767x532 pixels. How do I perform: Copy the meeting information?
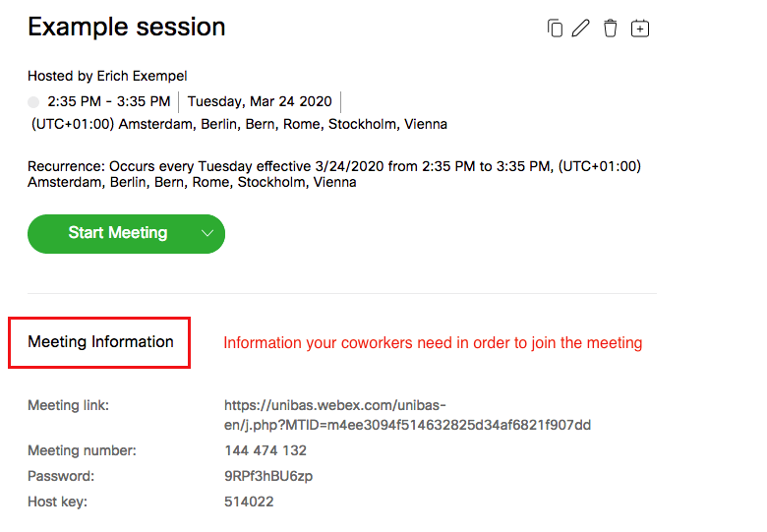tap(555, 29)
